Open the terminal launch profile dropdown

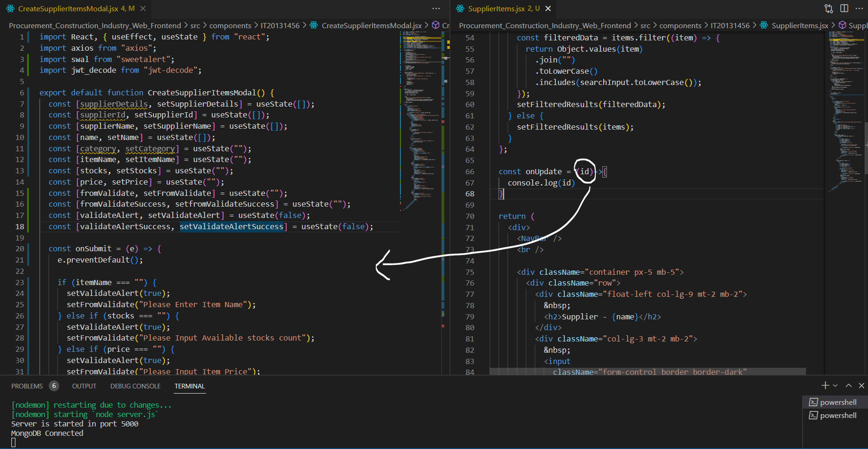pos(835,386)
